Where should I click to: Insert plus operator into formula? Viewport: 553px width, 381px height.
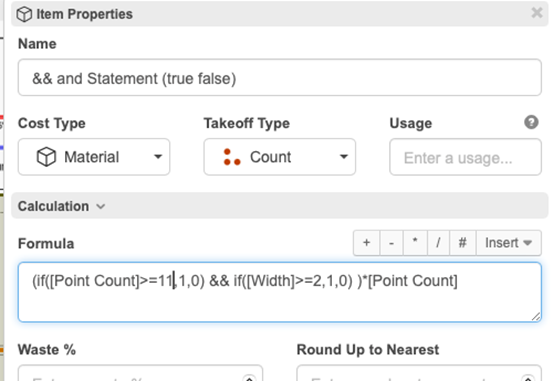tap(366, 243)
